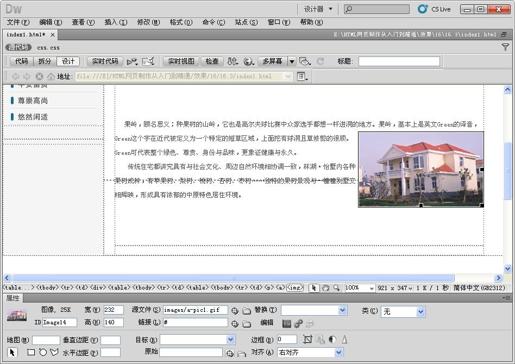The width and height of the screenshot is (515, 364).
Task: Open the 窗口(W) menu
Action: tap(279, 22)
